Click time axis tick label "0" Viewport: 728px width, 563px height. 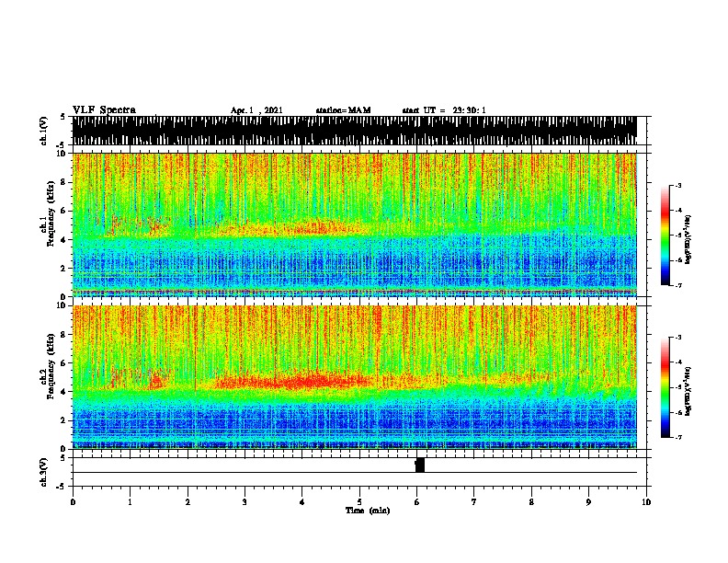tap(73, 502)
